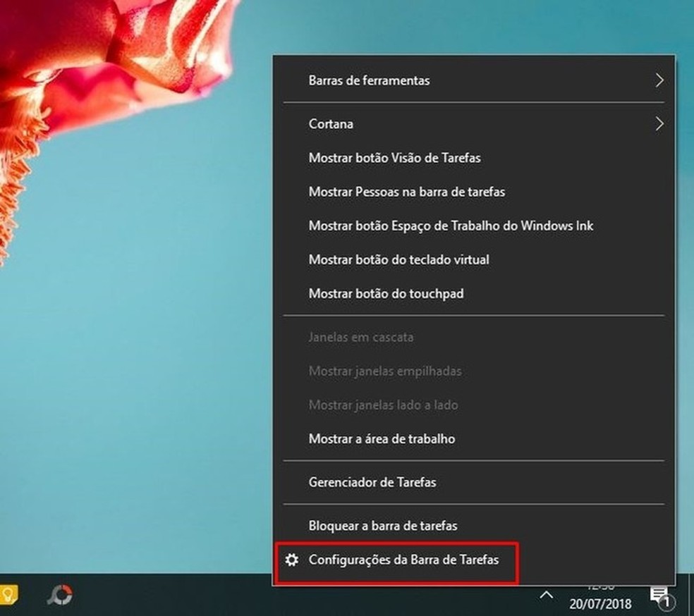
Task: Choose Mostrar a área de trabalho
Action: click(473, 438)
